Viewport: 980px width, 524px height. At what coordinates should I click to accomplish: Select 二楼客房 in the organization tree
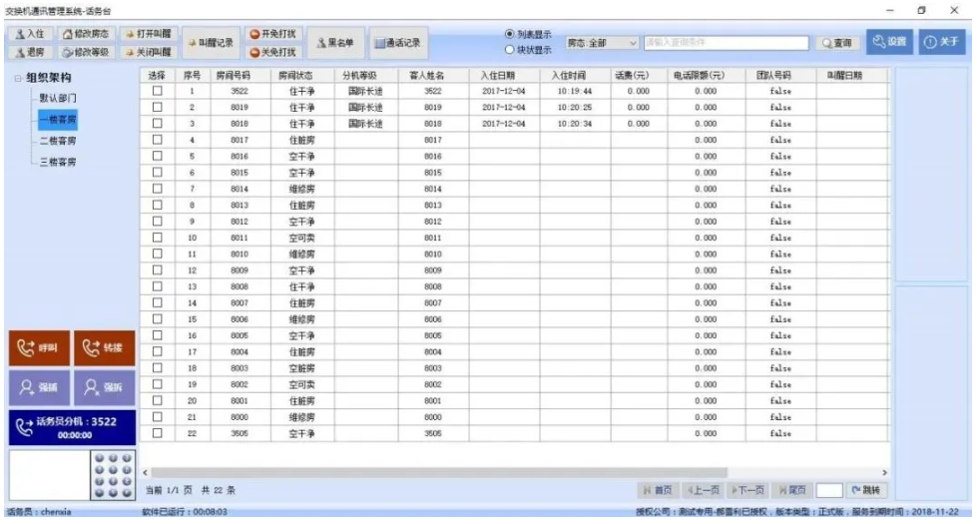click(x=57, y=141)
